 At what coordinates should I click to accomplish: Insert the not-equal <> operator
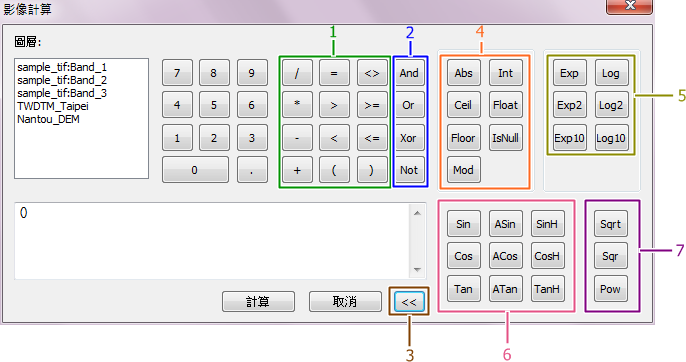[372, 73]
